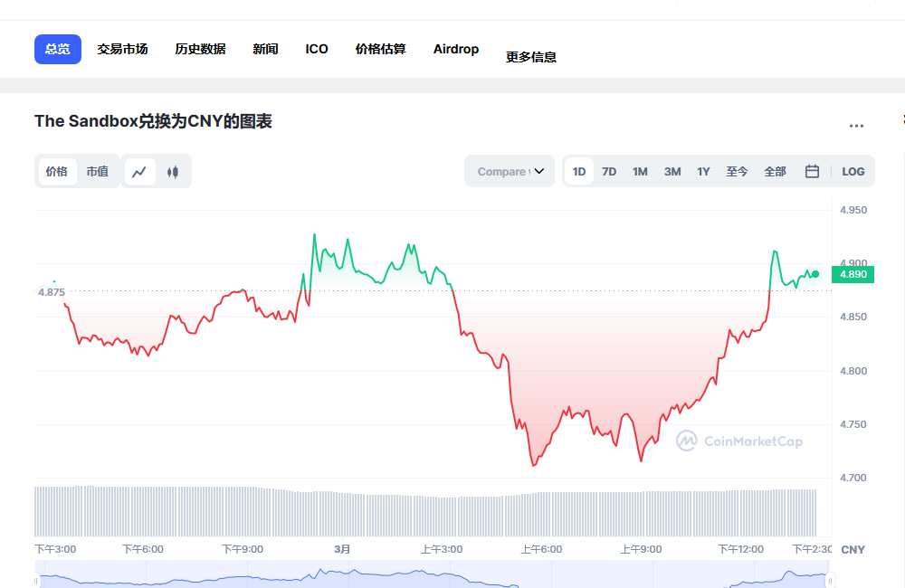Click the 4.950 axis value
Viewport: 905px width, 588px height.
(x=853, y=210)
